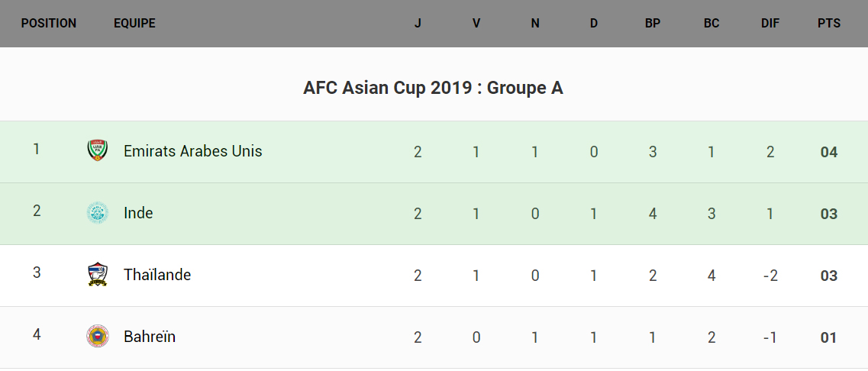Viewport: 868px width, 371px height.
Task: Click the POSITION column header
Action: point(49,24)
